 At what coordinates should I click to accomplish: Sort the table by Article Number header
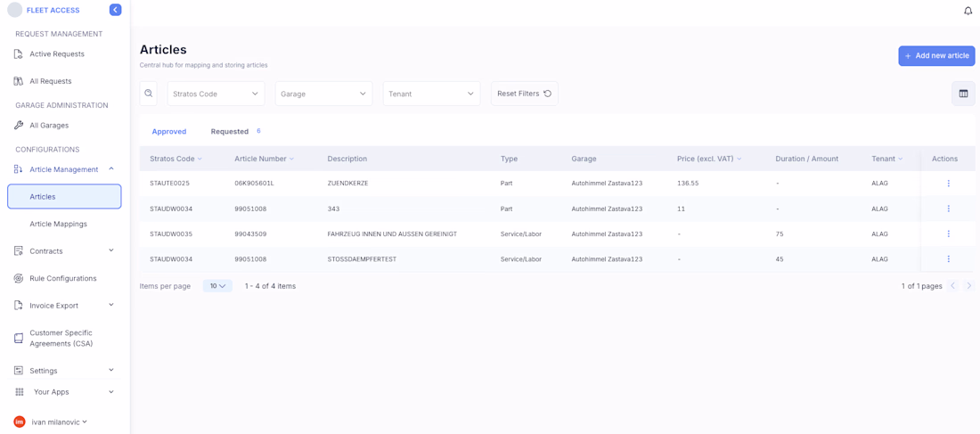(x=260, y=159)
